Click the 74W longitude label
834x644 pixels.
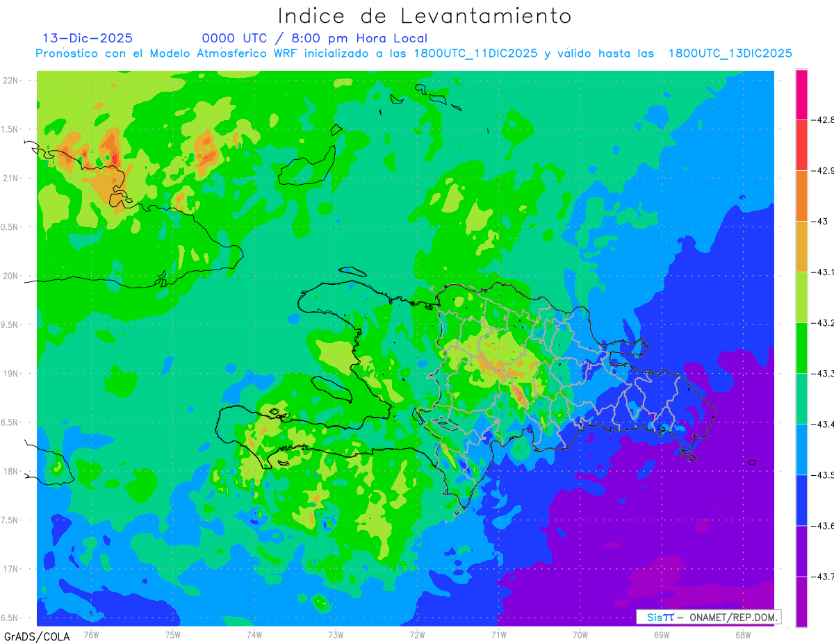254,635
